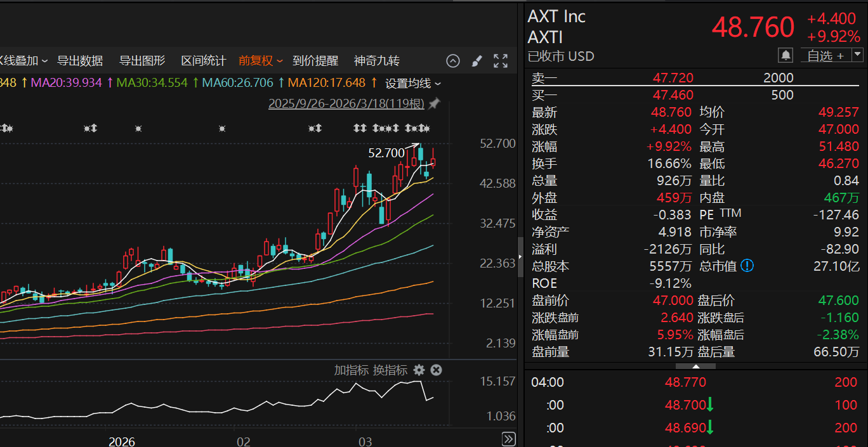Click the collapse toolbar circle-arrow icon
The height and width of the screenshot is (447, 868).
452,61
